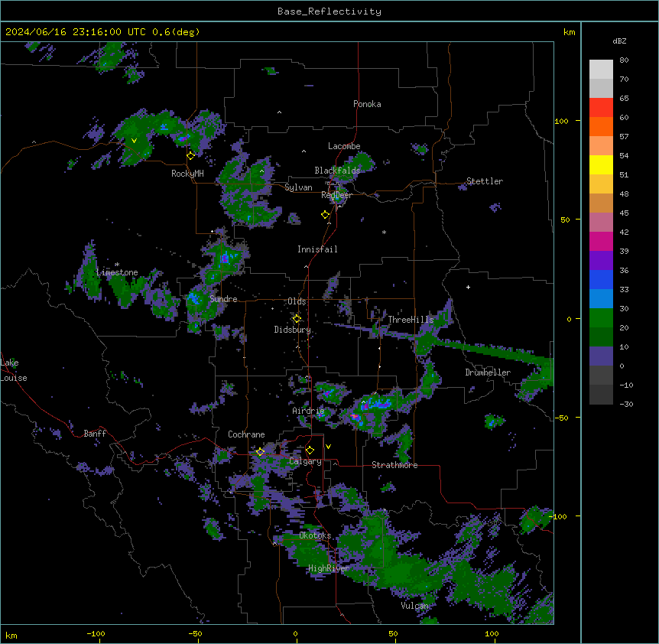Click the yellow diamond marker above Calgary label
The width and height of the screenshot is (659, 644).
pyautogui.click(x=310, y=450)
